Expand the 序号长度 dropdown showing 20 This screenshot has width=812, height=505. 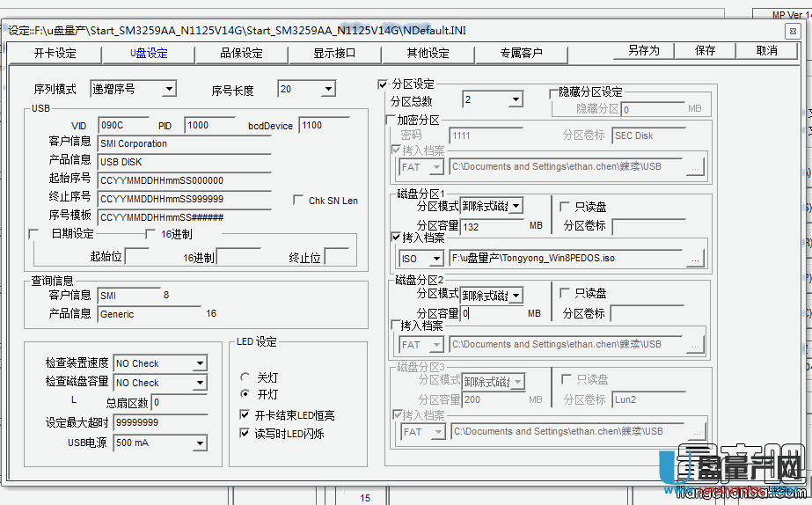pyautogui.click(x=328, y=89)
